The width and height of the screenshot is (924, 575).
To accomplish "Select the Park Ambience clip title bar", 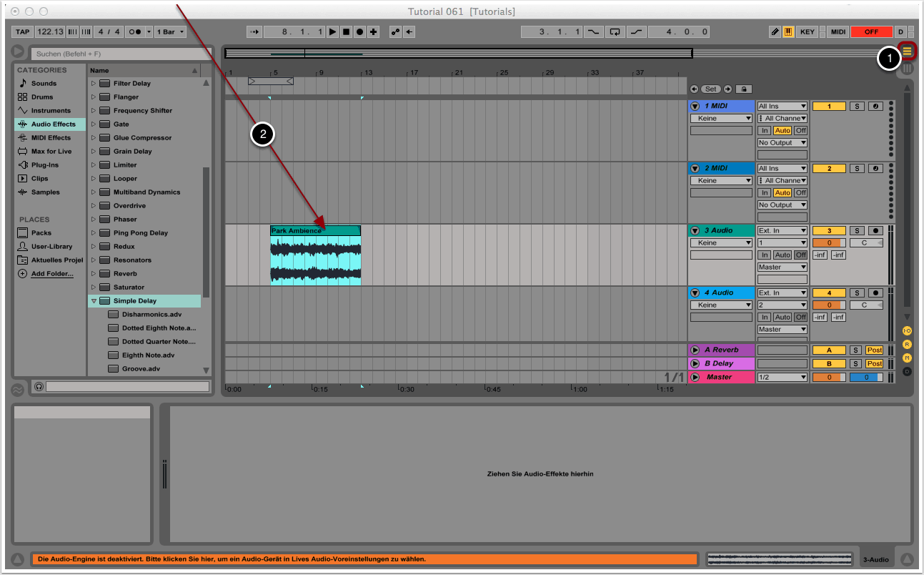I will point(315,230).
